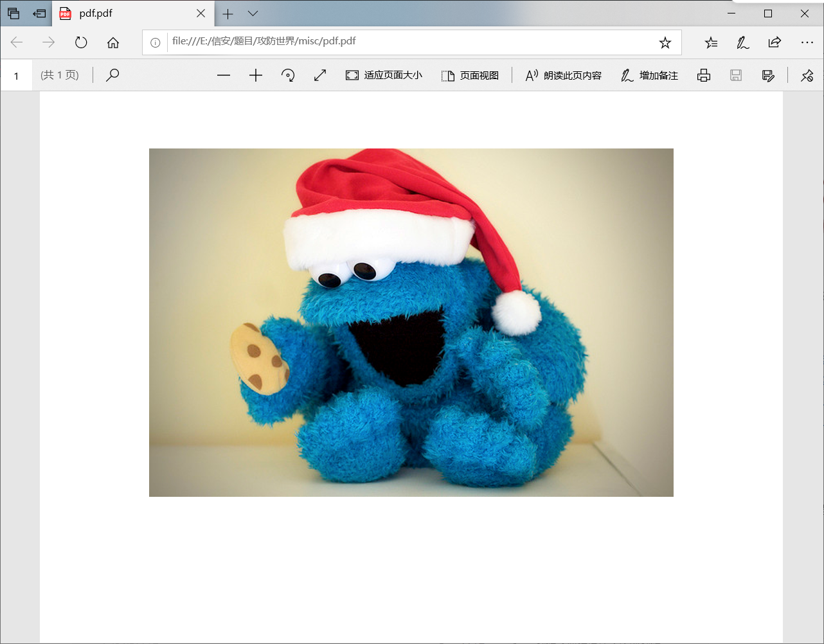The width and height of the screenshot is (824, 644).
Task: Open a new tab with plus
Action: pos(228,13)
